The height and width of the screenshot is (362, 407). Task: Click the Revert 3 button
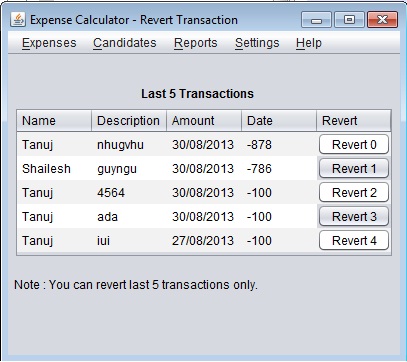click(x=354, y=216)
